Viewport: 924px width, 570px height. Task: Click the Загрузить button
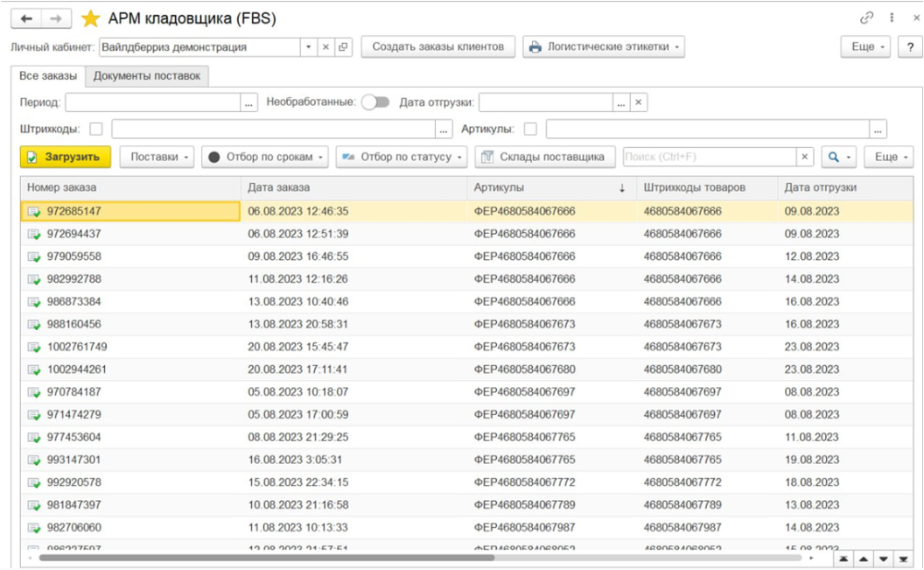[66, 157]
